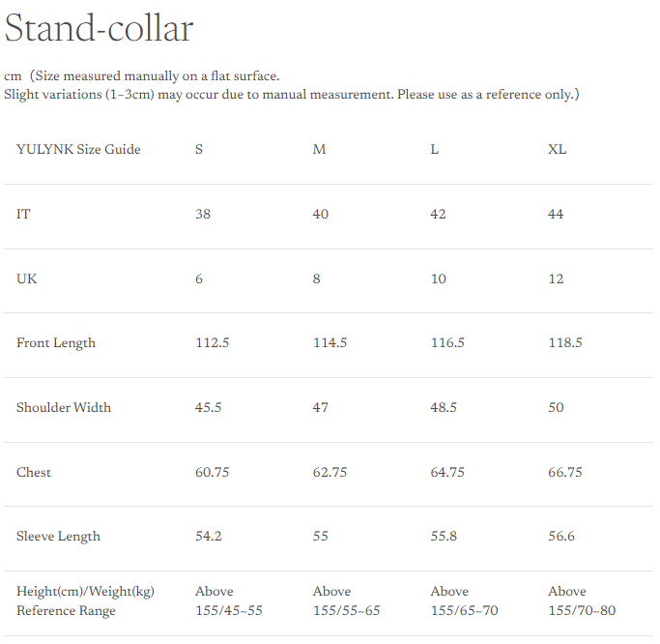Click the Height/Weight Reference Range label
This screenshot has width=660, height=644.
point(85,600)
